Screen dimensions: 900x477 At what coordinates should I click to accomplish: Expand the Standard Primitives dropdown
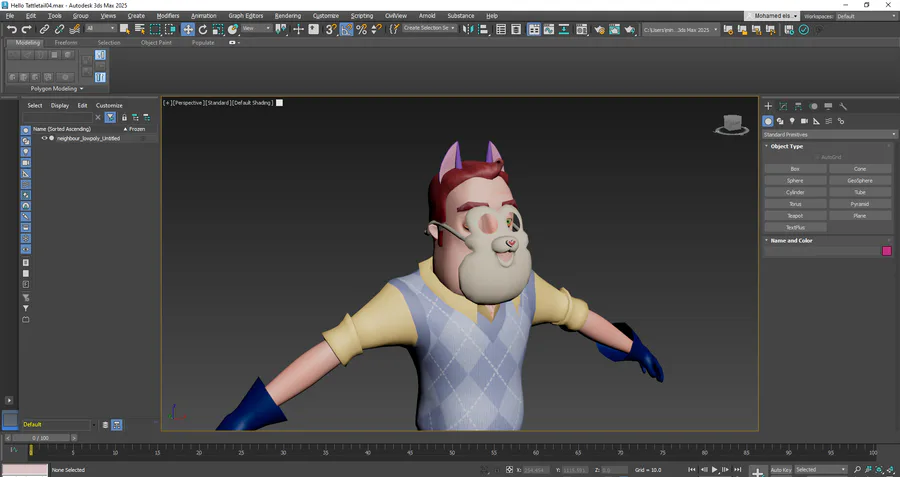point(828,134)
